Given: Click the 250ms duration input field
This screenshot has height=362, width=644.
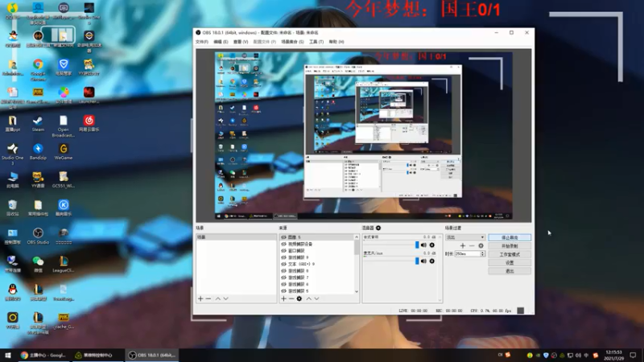Looking at the screenshot, I should (468, 254).
